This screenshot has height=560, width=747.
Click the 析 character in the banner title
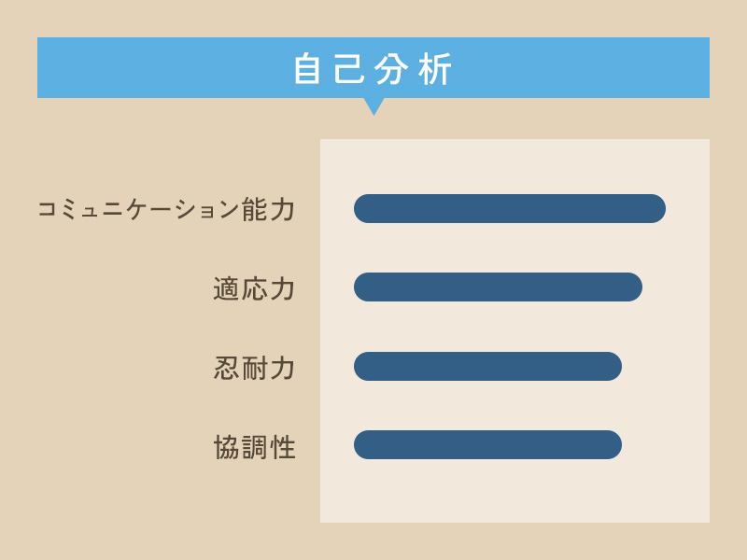(x=435, y=69)
